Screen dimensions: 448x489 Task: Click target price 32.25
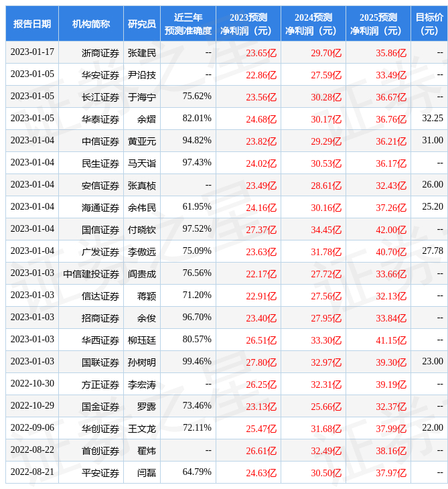click(x=433, y=118)
